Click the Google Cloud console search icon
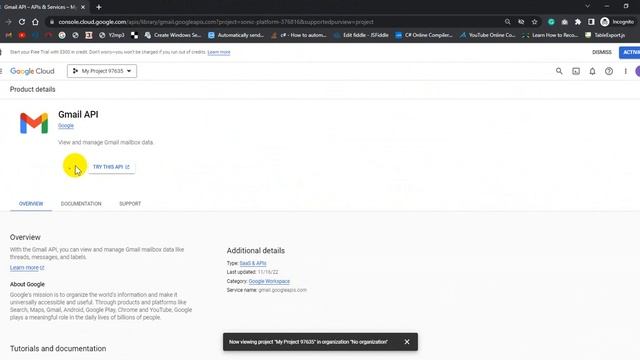 [x=559, y=71]
